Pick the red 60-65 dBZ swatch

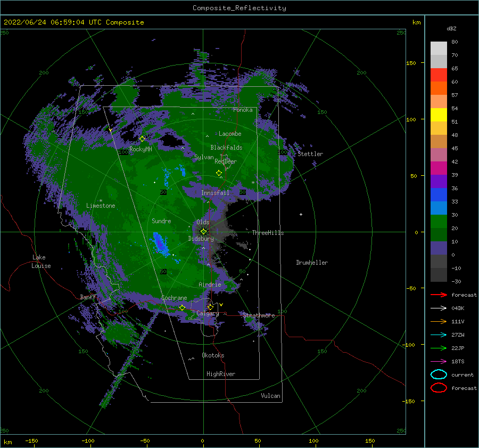(x=439, y=75)
